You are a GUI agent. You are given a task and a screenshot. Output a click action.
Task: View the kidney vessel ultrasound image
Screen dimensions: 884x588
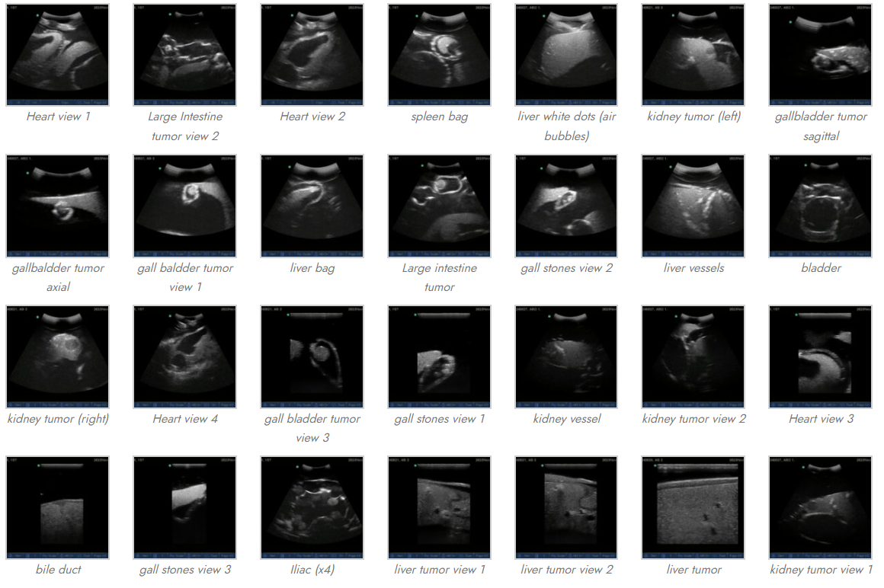pyautogui.click(x=567, y=356)
